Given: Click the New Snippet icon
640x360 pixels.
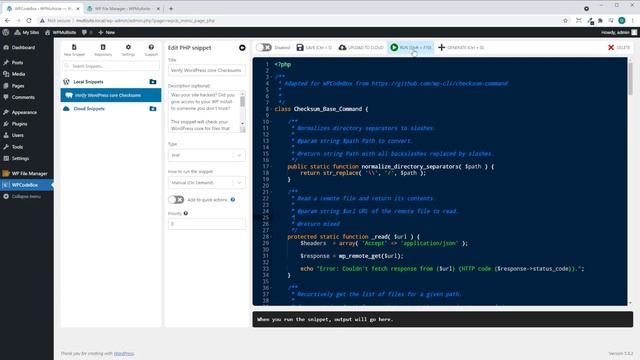Looking at the screenshot, I should [x=74, y=47].
